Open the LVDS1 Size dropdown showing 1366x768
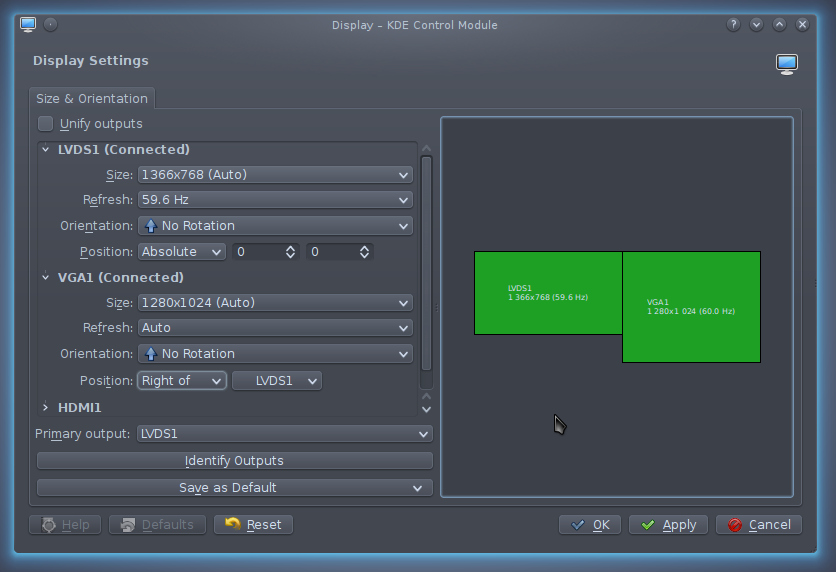 275,175
